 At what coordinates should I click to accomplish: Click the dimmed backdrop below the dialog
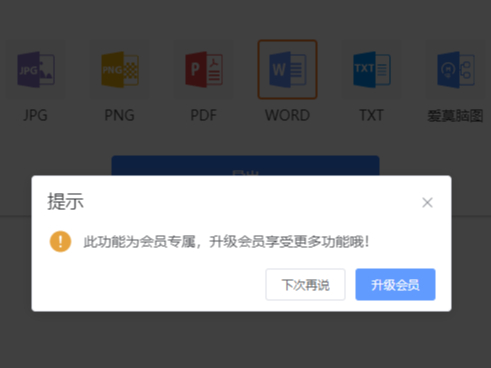point(245,340)
